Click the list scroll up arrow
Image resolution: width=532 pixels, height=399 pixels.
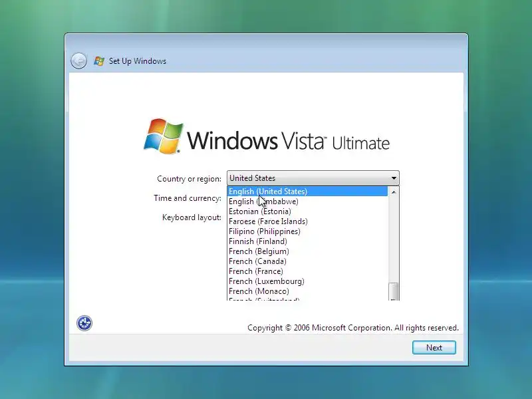click(394, 192)
